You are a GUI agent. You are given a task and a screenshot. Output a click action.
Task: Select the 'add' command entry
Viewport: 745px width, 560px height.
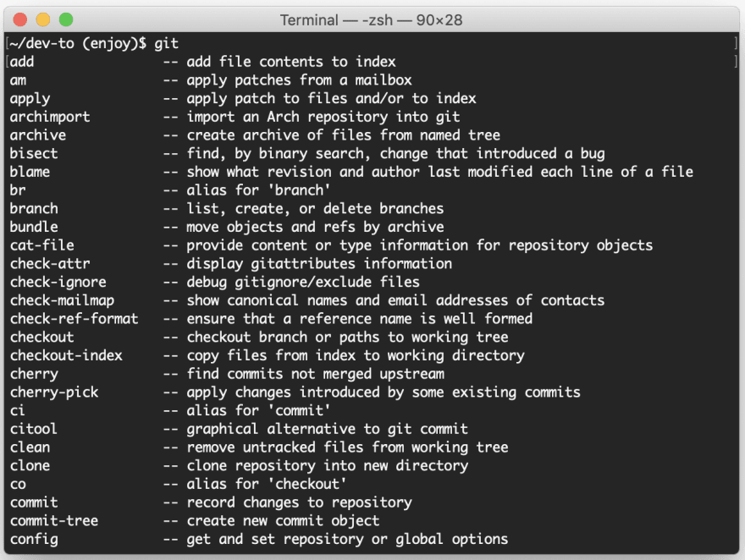(22, 62)
